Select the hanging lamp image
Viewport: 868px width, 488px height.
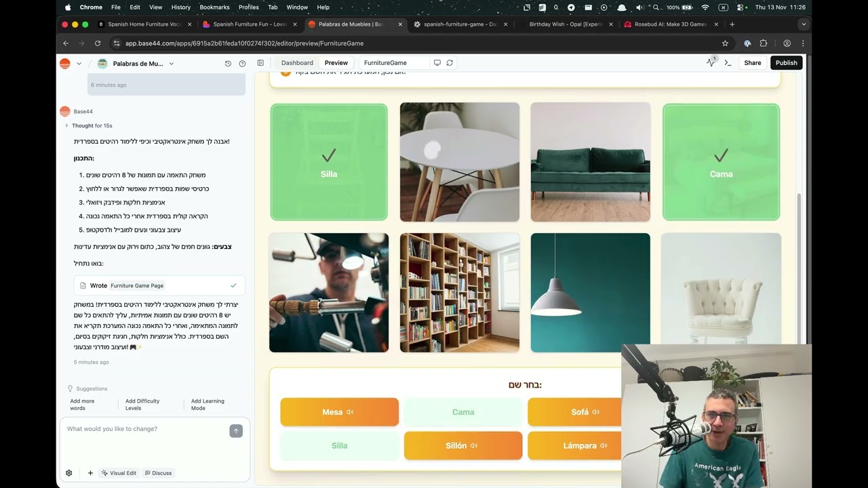pyautogui.click(x=591, y=293)
